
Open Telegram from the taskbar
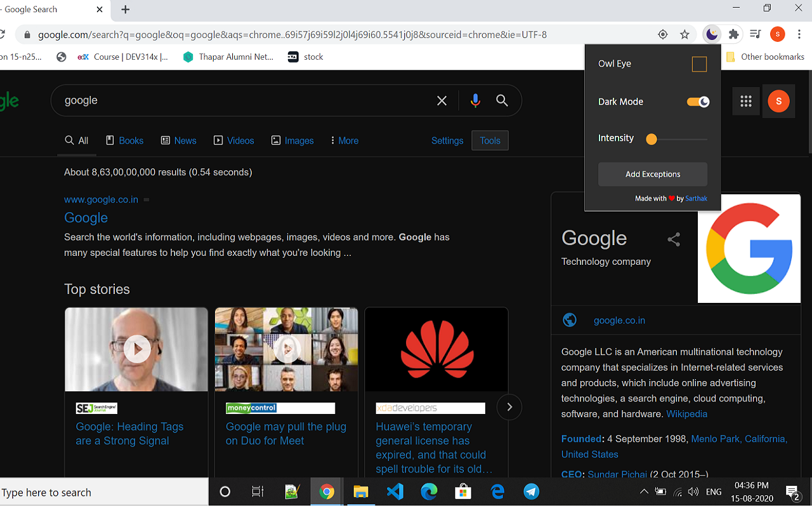[x=531, y=491]
